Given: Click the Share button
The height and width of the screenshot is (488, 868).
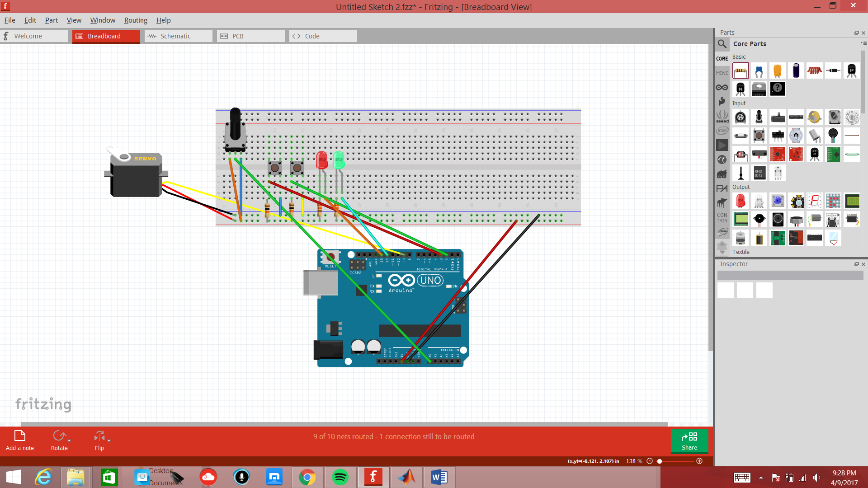Looking at the screenshot, I should (x=689, y=441).
